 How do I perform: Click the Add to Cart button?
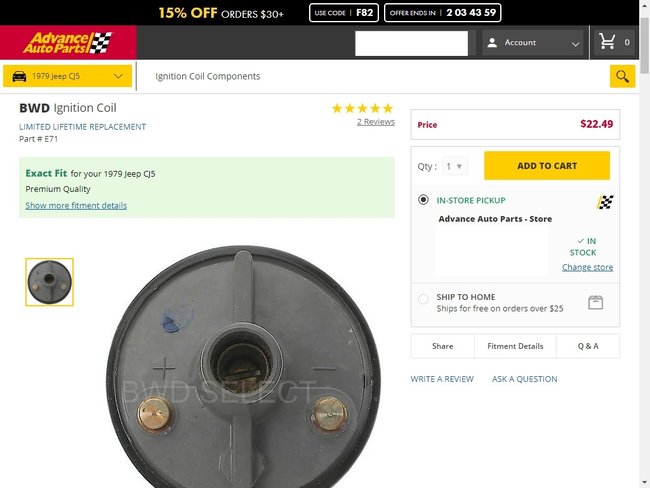point(546,166)
